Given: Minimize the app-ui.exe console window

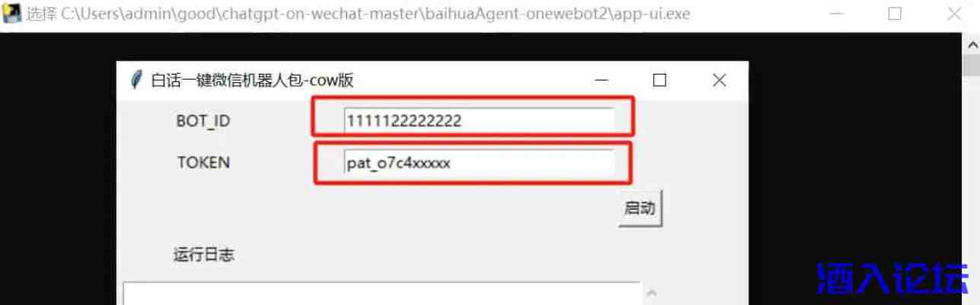Looking at the screenshot, I should [836, 14].
